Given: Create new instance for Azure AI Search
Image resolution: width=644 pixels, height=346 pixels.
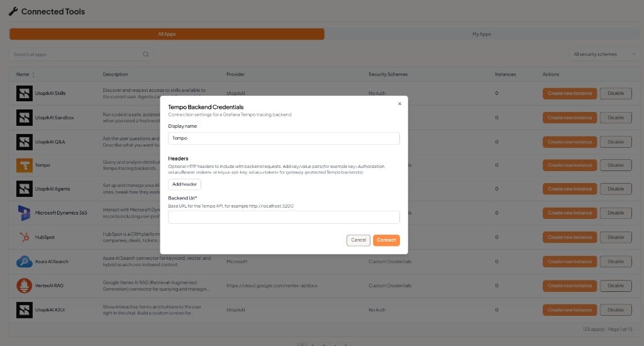Looking at the screenshot, I should [x=570, y=261].
